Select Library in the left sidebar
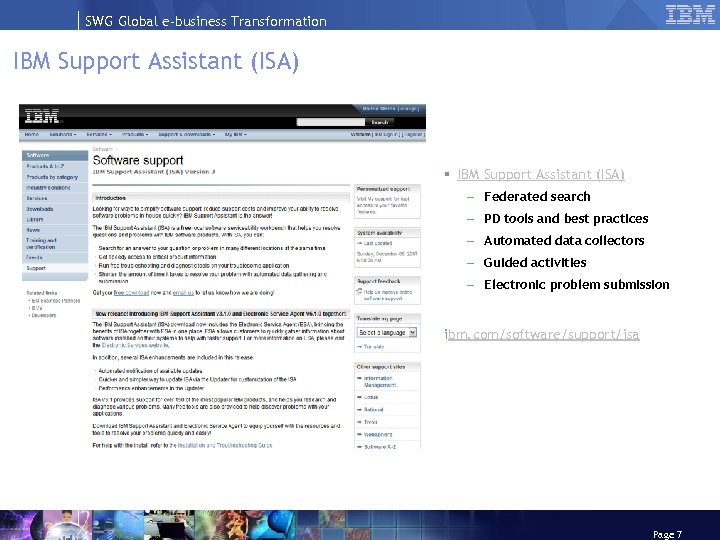Viewport: 720px width, 540px height. coord(55,219)
